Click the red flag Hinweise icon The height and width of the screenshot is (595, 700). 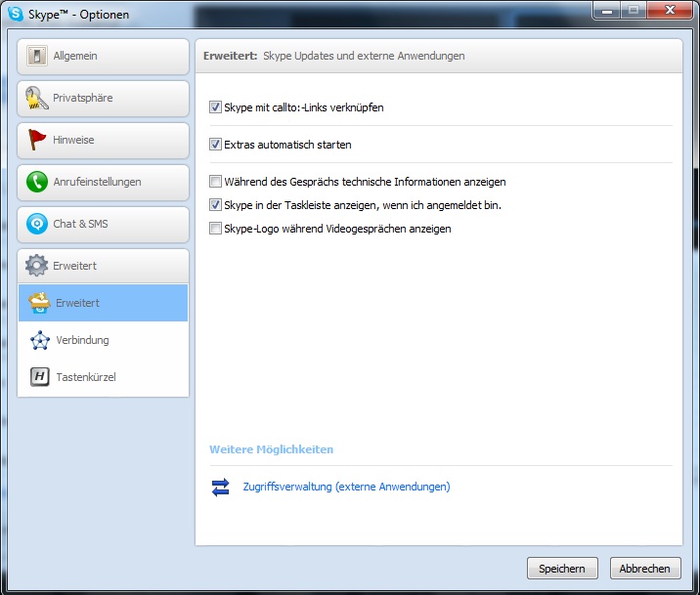click(x=36, y=140)
